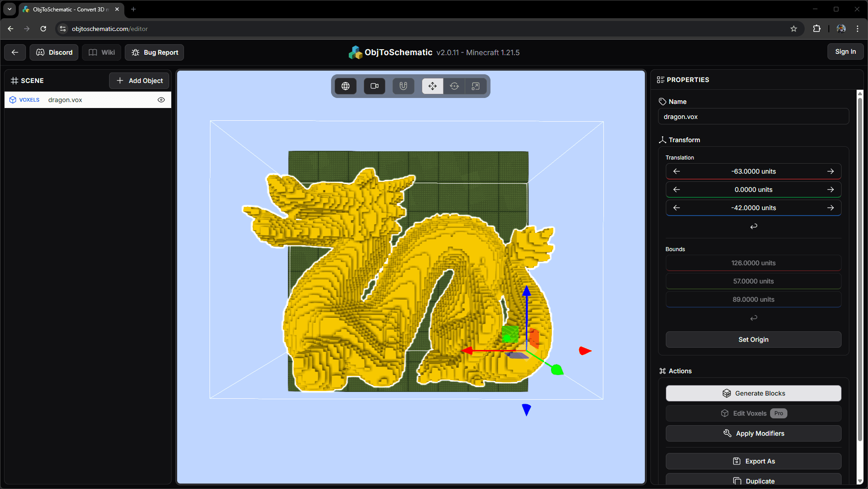Viewport: 868px width, 489px height.
Task: Increase Y translation with right arrow
Action: pyautogui.click(x=831, y=190)
